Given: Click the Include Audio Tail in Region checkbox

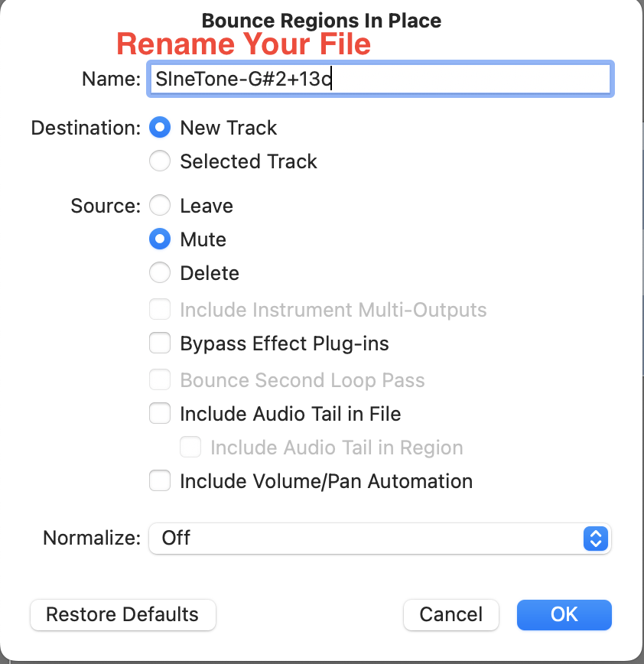Looking at the screenshot, I should click(190, 448).
